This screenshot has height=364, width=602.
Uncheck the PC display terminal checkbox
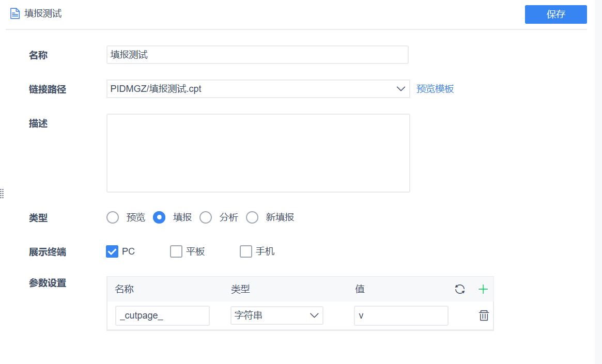(112, 251)
